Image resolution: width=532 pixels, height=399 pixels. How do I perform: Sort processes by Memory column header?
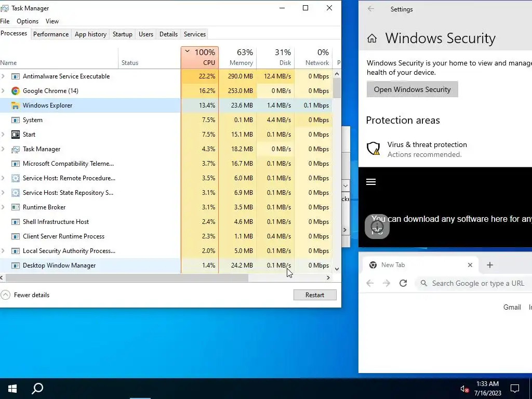click(x=237, y=58)
